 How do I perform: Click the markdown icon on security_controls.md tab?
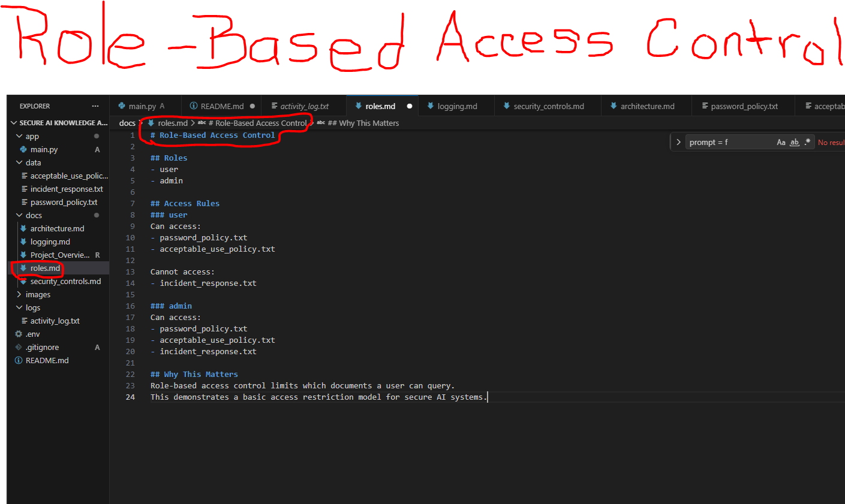[506, 106]
